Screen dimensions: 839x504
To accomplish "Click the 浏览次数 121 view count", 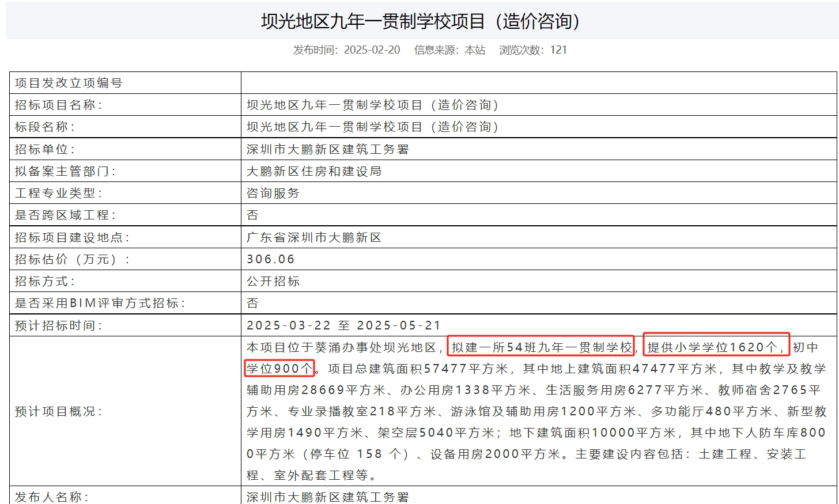I will pos(533,50).
